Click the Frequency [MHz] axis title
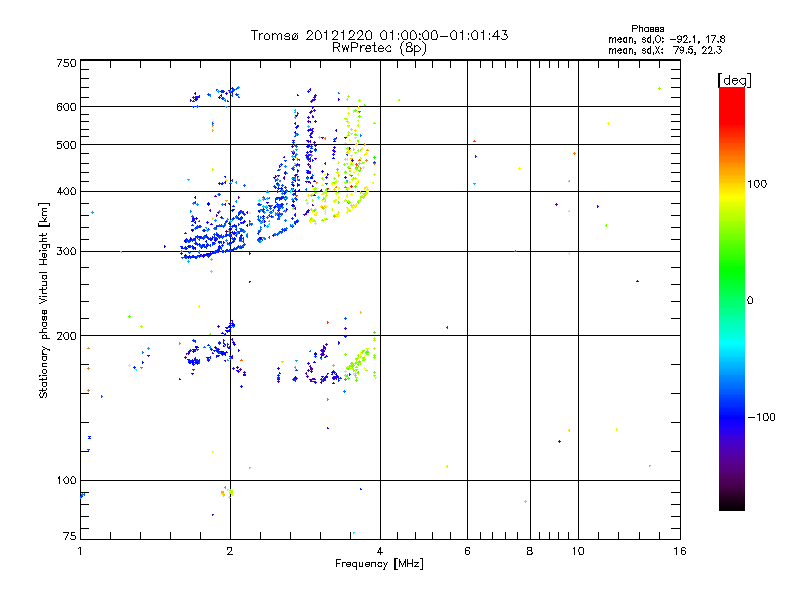The width and height of the screenshot is (800, 600). pyautogui.click(x=379, y=564)
